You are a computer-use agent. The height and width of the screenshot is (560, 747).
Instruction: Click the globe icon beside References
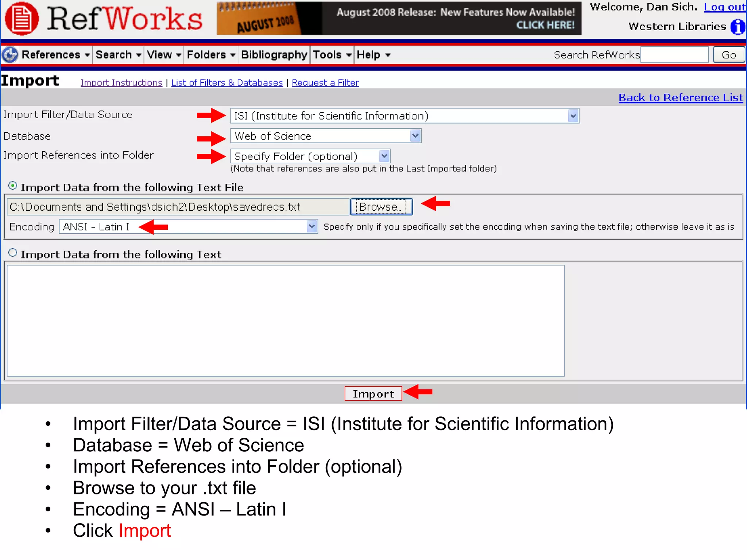10,55
